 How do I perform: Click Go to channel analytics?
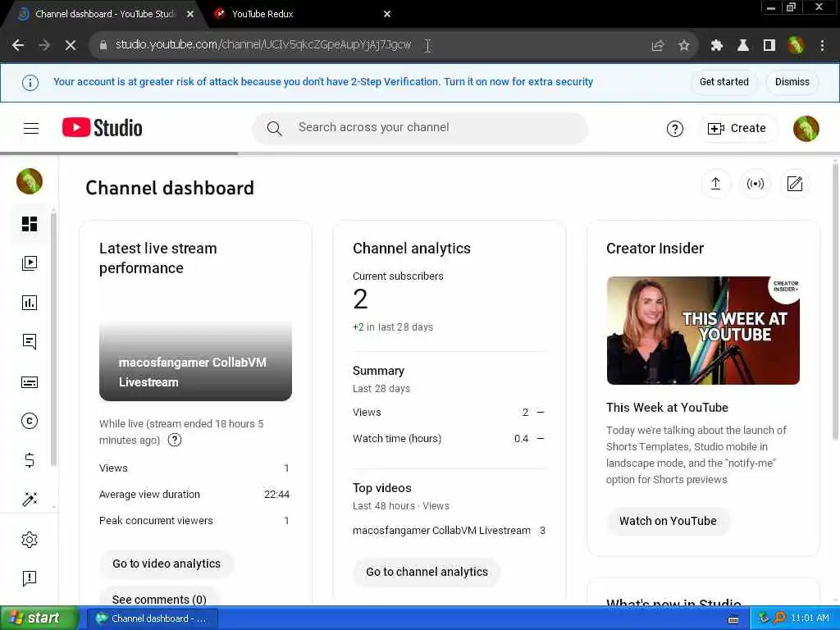[x=427, y=572]
